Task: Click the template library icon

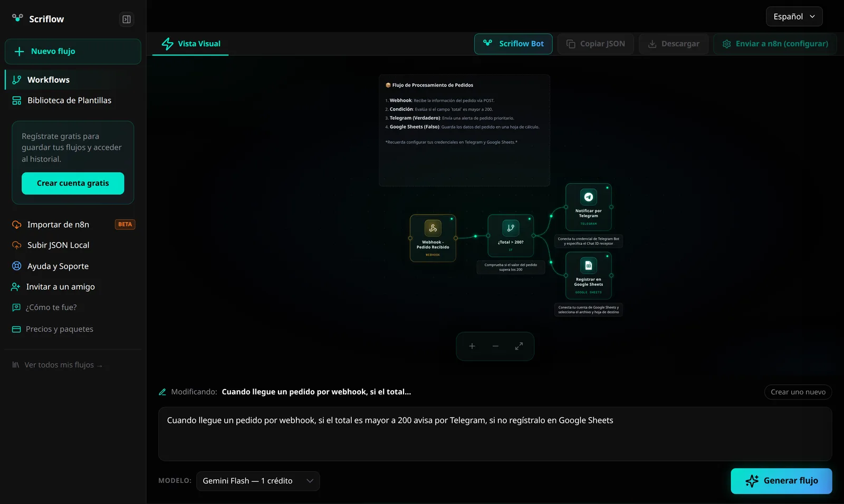Action: [17, 100]
